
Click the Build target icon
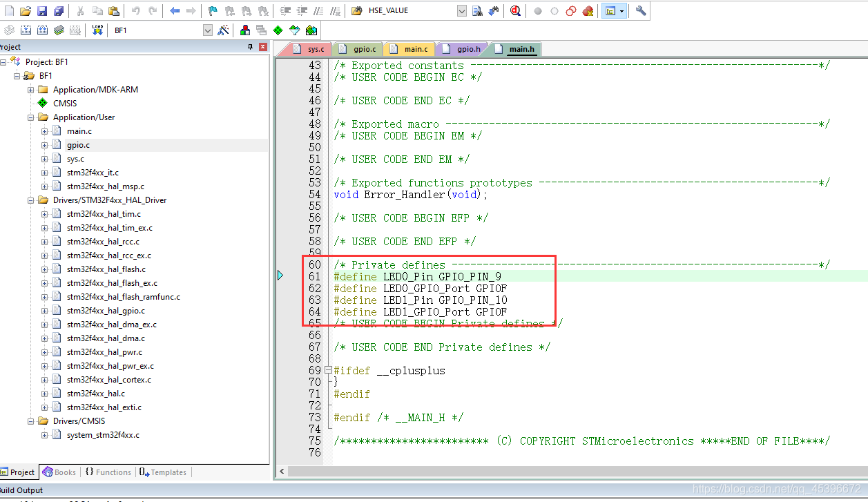tap(26, 30)
